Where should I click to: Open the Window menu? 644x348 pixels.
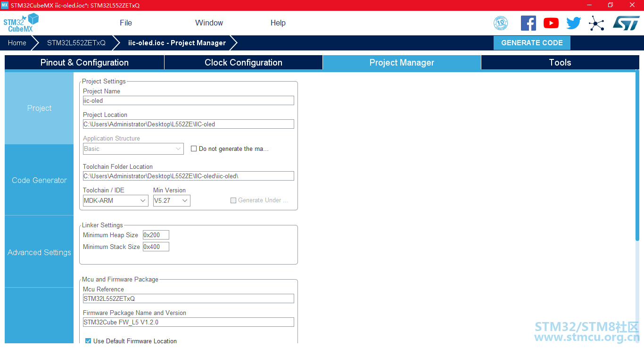coord(209,23)
